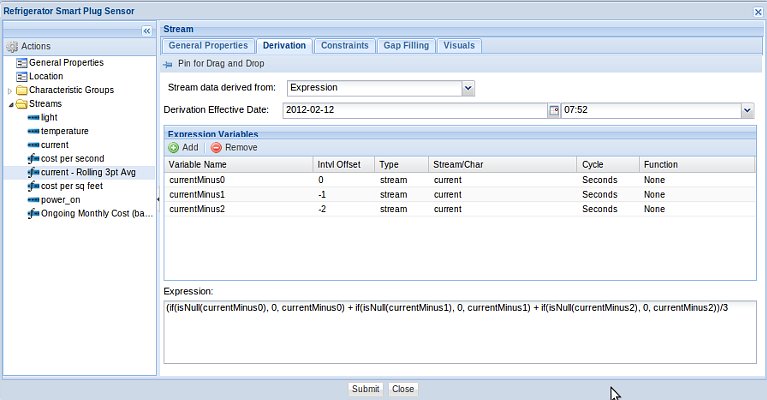Collapse the left panel with double-arrow icon
The image size is (767, 400).
146,31
